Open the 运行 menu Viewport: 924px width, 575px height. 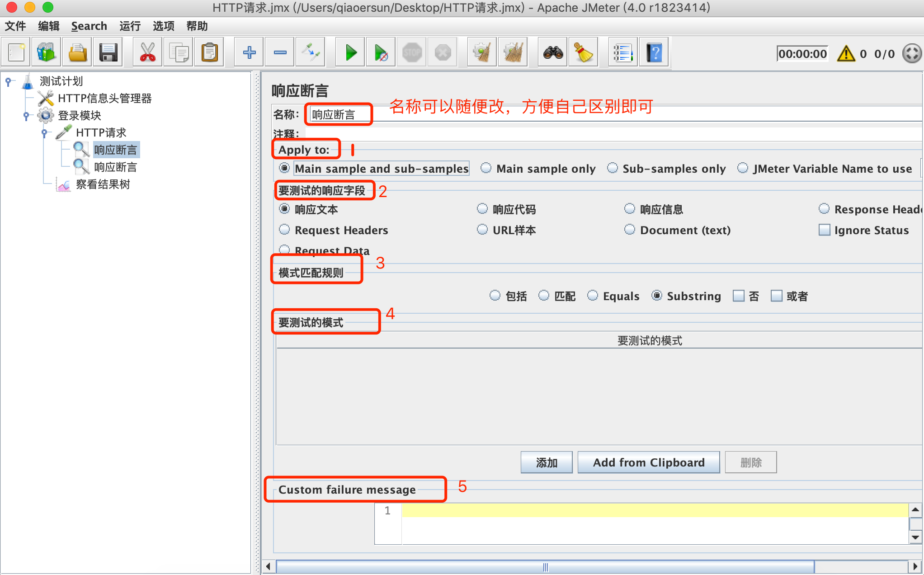tap(130, 26)
